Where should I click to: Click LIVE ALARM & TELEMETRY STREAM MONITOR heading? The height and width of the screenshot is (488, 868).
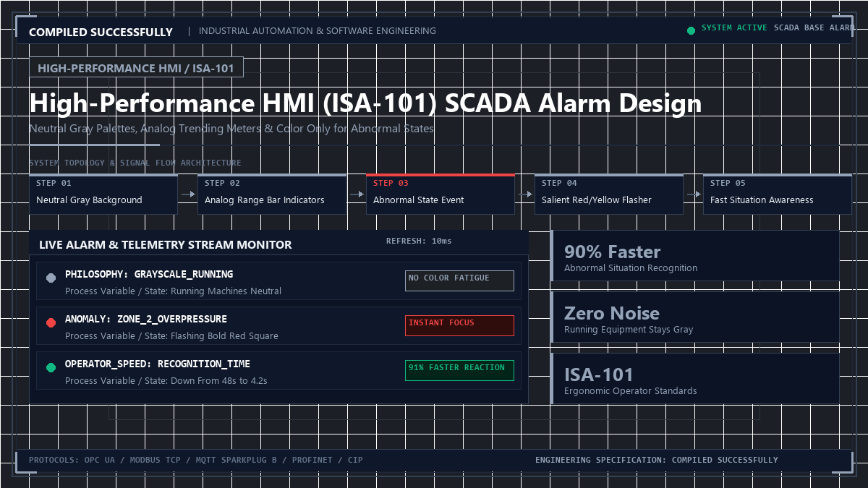[166, 245]
